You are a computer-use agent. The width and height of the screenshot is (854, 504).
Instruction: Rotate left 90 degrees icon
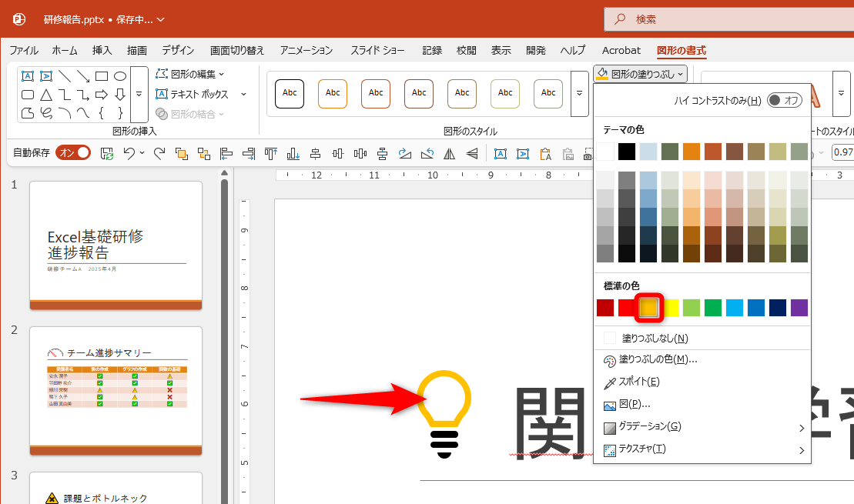click(x=427, y=154)
